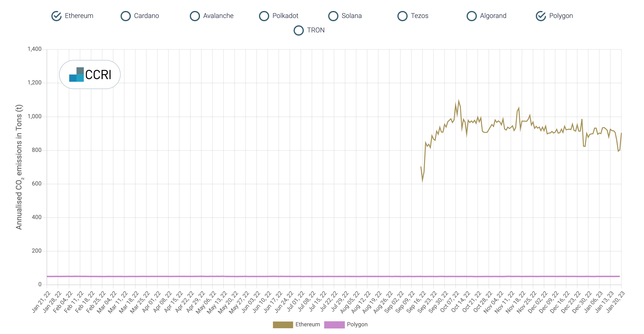Click the CCRI logo badge
The width and height of the screenshot is (644, 334).
(90, 74)
